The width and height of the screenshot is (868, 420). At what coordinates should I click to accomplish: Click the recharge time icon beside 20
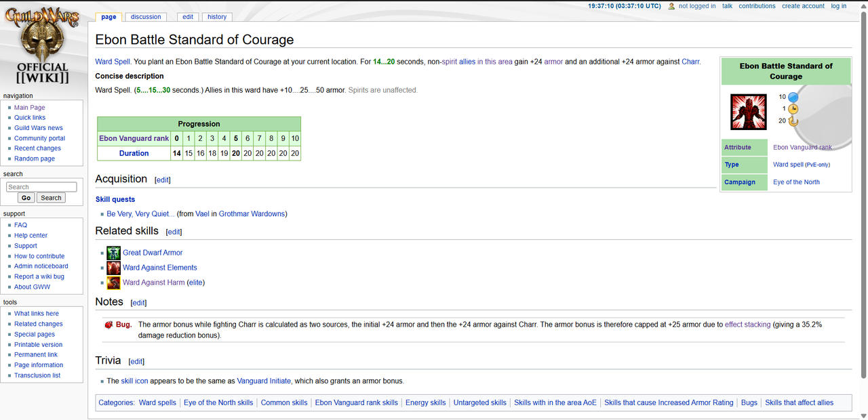coord(793,121)
